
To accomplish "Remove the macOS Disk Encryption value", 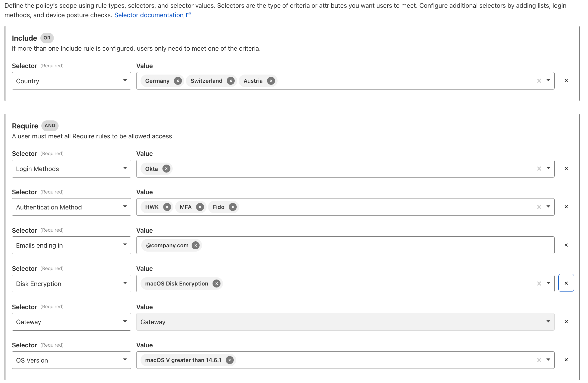I will [216, 283].
